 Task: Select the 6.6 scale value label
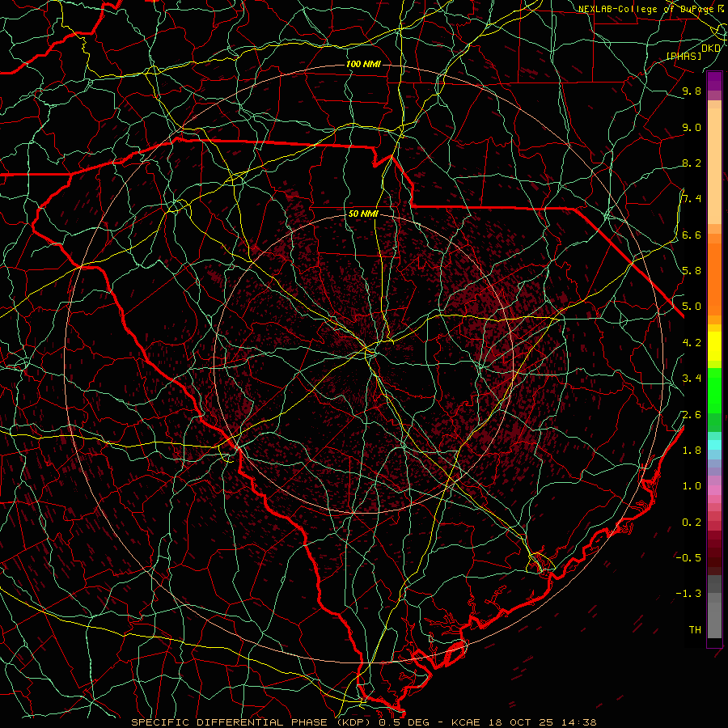(x=692, y=235)
